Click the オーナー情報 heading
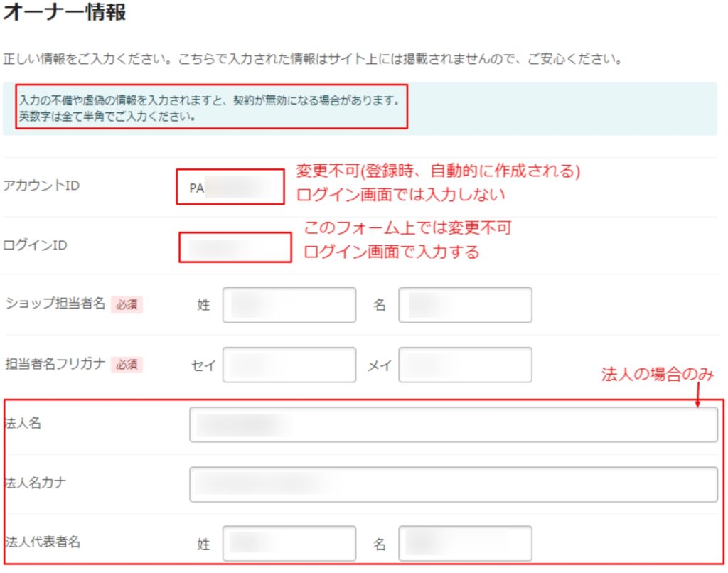The height and width of the screenshot is (573, 728). pyautogui.click(x=65, y=13)
